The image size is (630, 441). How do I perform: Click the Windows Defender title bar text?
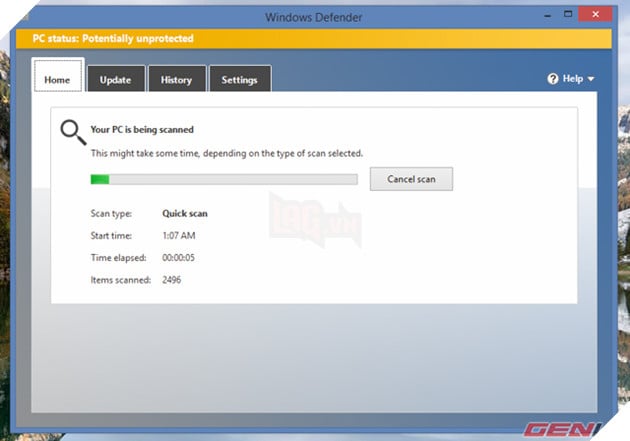(315, 17)
